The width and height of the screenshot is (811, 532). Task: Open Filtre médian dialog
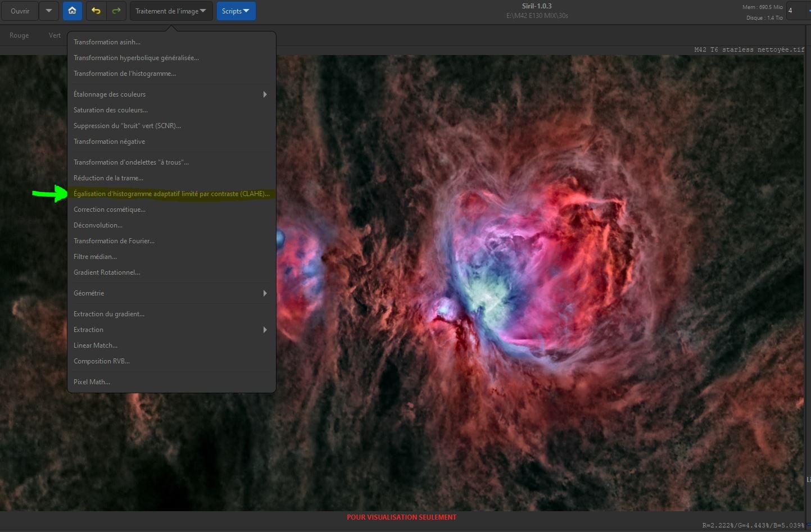(171, 257)
